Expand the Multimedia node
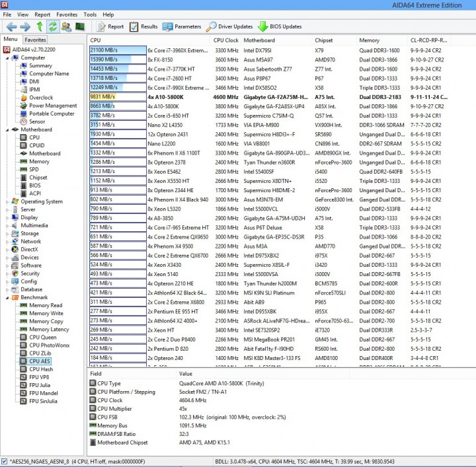The height and width of the screenshot is (467, 476). point(7,226)
